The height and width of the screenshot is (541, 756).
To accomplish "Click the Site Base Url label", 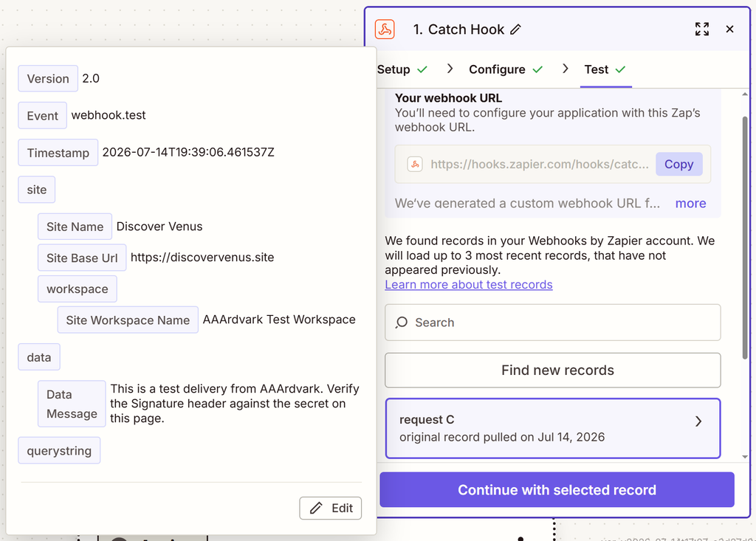I will pos(82,258).
